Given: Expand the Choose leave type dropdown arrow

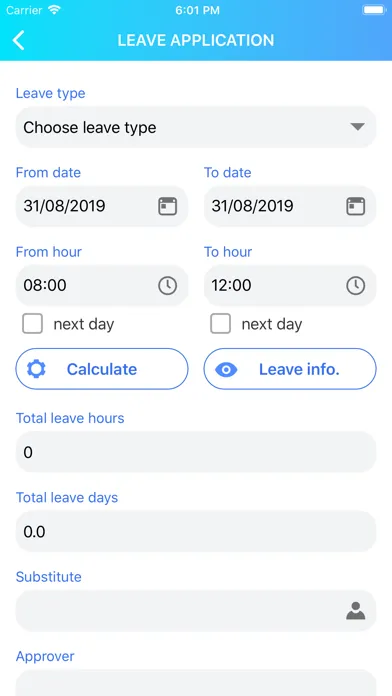Looking at the screenshot, I should click(357, 127).
